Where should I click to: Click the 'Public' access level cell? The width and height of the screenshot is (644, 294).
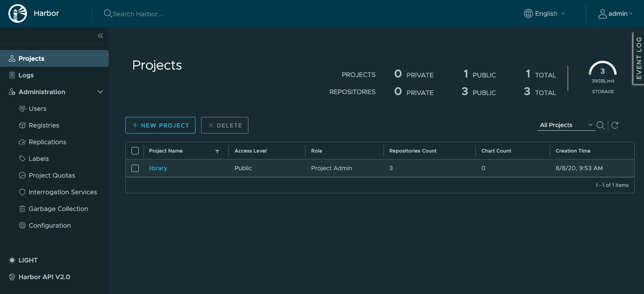click(243, 168)
